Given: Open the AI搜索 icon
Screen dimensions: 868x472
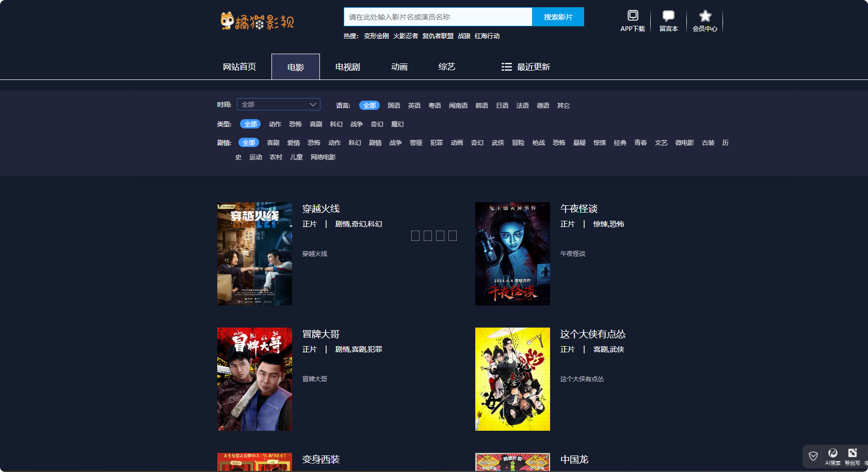Looking at the screenshot, I should click(832, 453).
